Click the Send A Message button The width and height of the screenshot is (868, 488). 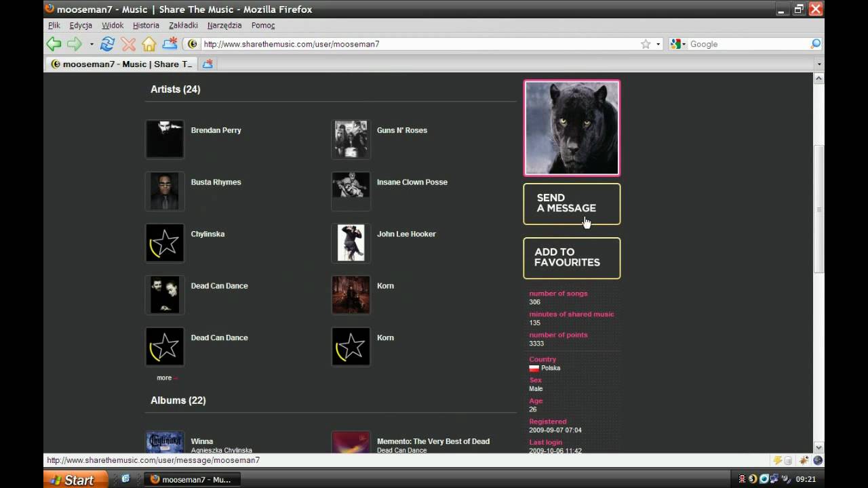572,203
